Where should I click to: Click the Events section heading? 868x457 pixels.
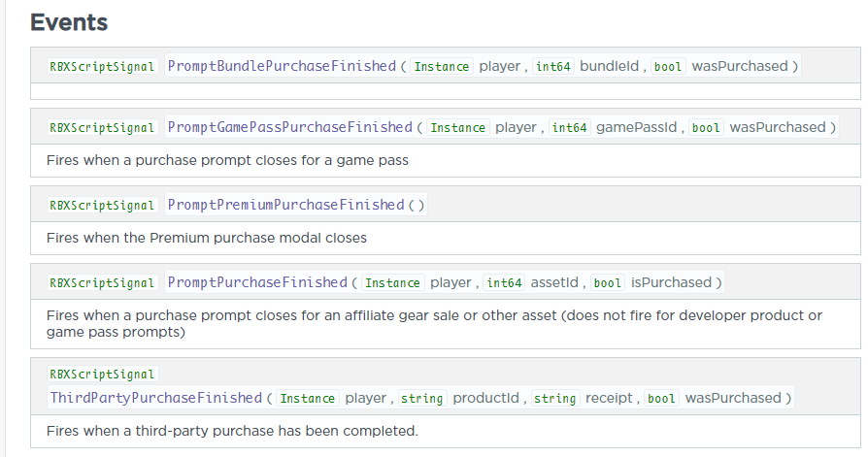(x=69, y=22)
